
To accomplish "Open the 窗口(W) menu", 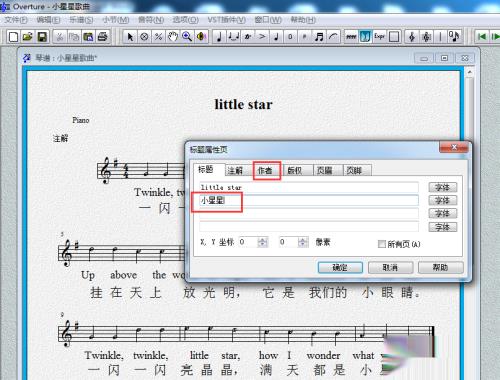I will pos(268,20).
